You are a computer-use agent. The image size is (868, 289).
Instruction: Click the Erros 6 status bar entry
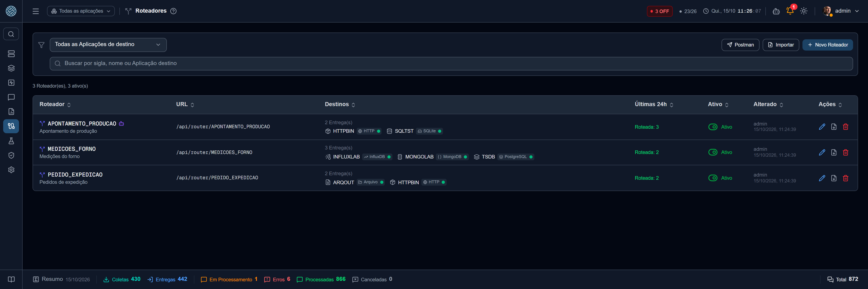tap(277, 280)
